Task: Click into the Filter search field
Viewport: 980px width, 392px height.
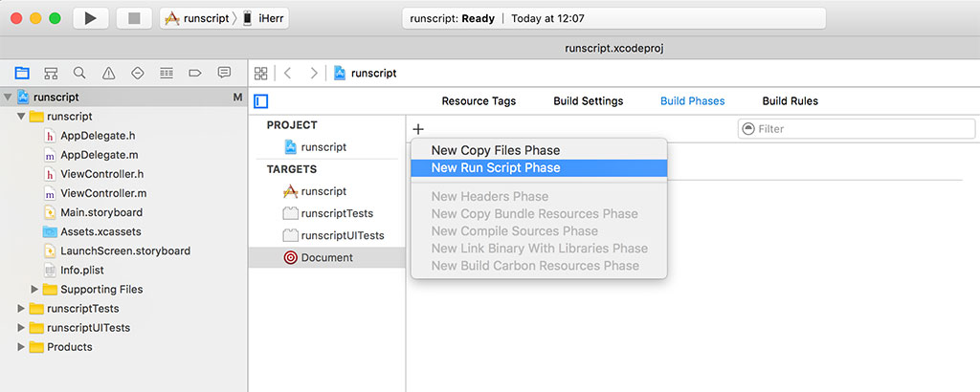Action: point(857,128)
